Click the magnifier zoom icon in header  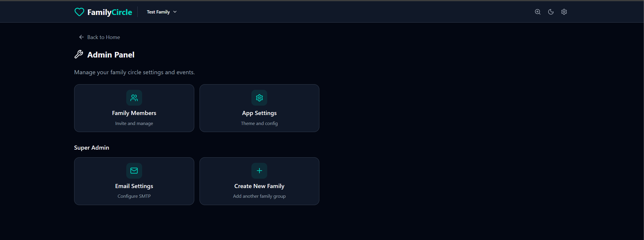pyautogui.click(x=538, y=12)
